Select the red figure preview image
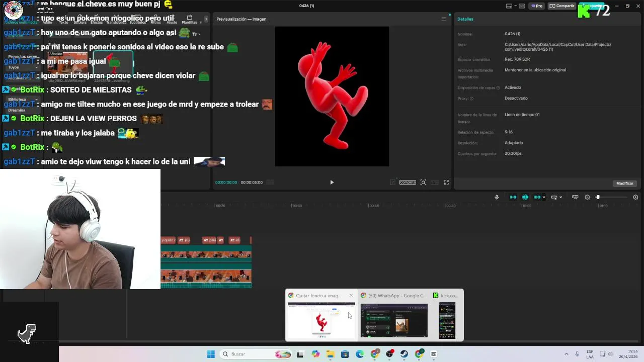 coord(332,96)
